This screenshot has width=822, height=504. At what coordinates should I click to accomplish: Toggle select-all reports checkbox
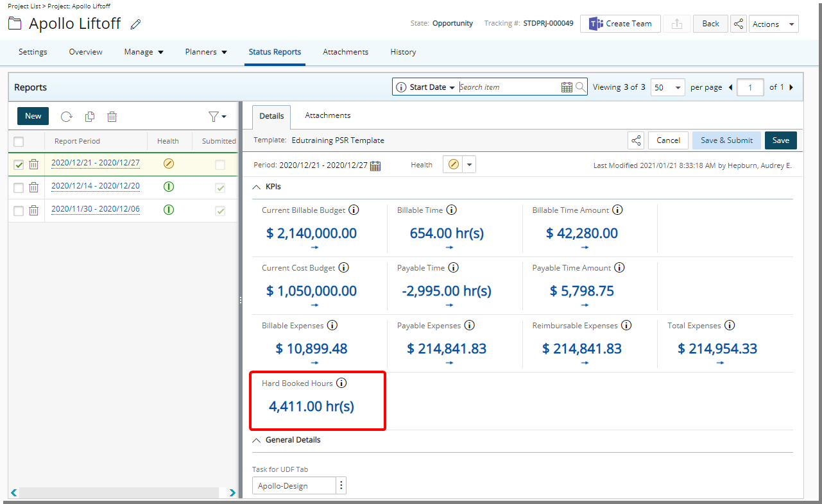pyautogui.click(x=19, y=141)
